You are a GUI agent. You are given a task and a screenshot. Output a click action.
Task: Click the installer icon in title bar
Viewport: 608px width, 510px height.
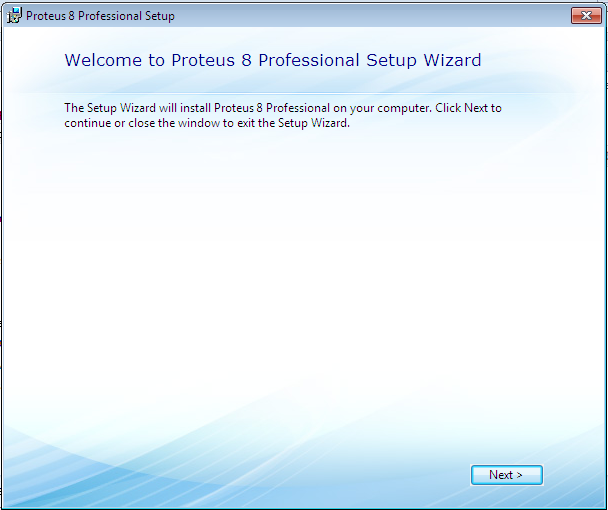(14, 16)
